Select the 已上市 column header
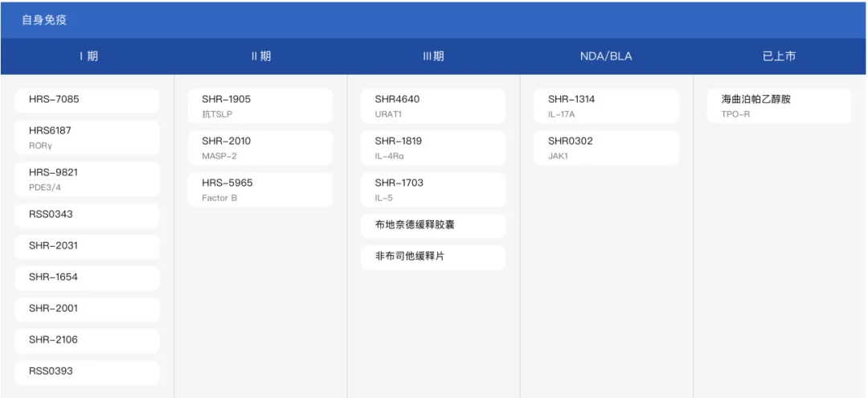The width and height of the screenshot is (868, 398). [x=779, y=56]
